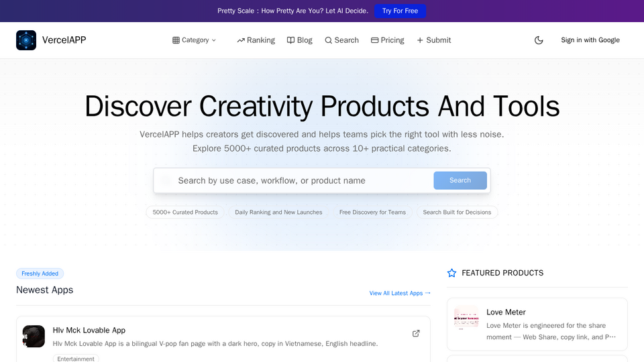Click the VercelAPP brand name
This screenshot has height=362, width=644.
tap(64, 40)
